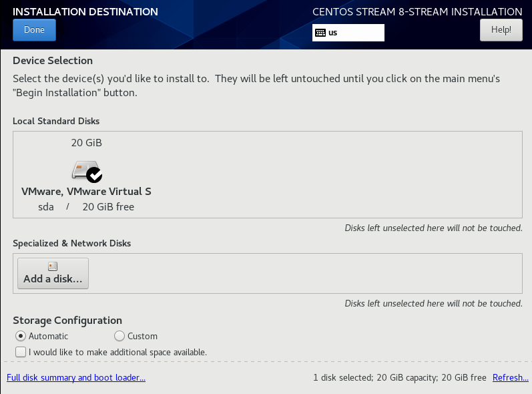Click the Refresh... link
Viewport: 532px width, 394px height.
pyautogui.click(x=510, y=377)
